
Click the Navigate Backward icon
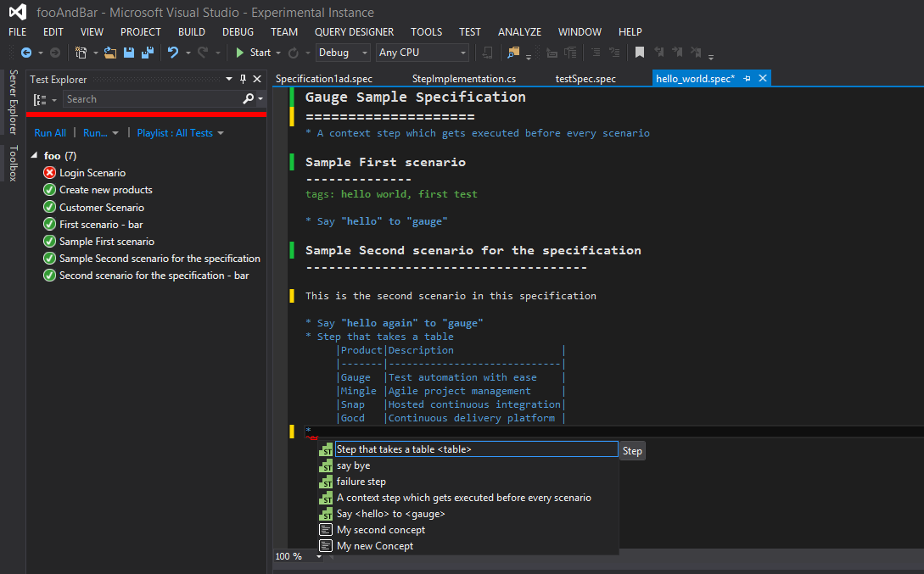click(25, 53)
